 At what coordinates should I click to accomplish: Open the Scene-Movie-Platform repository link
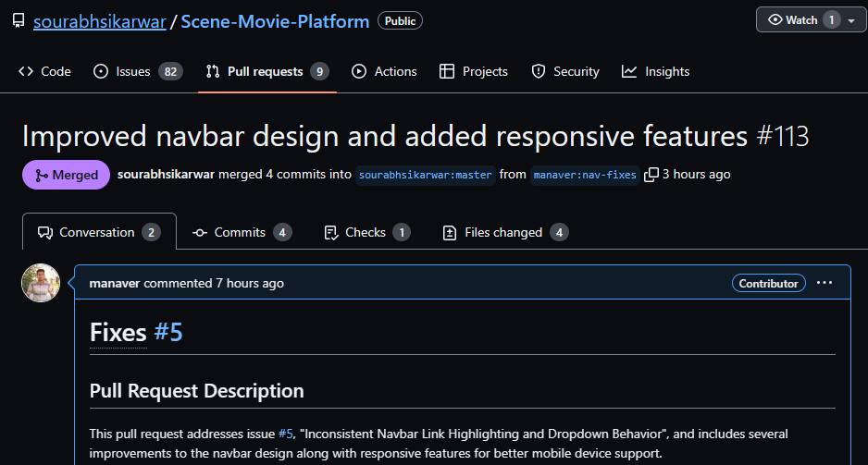pos(275,21)
